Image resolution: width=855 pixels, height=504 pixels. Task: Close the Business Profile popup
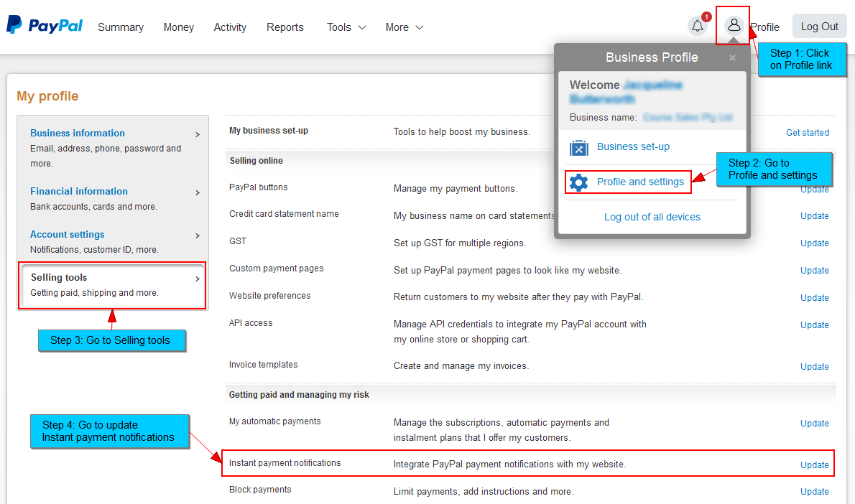(x=732, y=57)
